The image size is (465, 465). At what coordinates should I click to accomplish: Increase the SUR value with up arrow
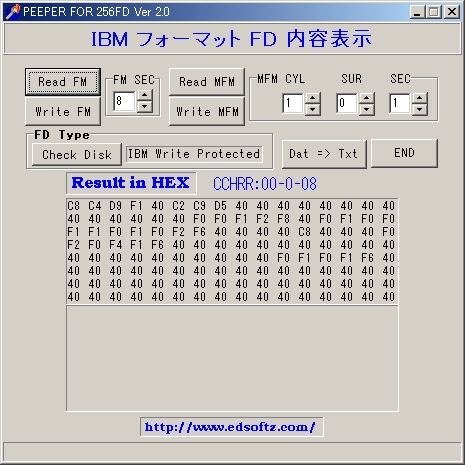coord(366,98)
